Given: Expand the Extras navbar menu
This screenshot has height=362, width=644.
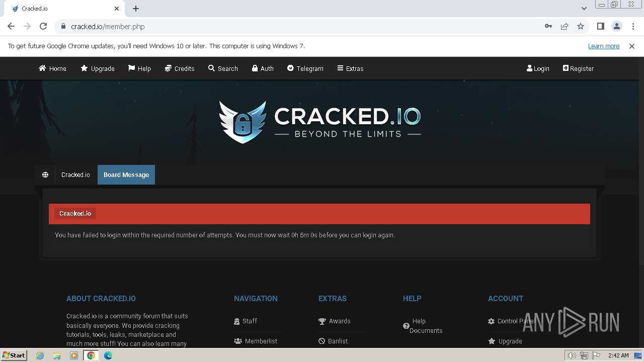Looking at the screenshot, I should point(350,68).
